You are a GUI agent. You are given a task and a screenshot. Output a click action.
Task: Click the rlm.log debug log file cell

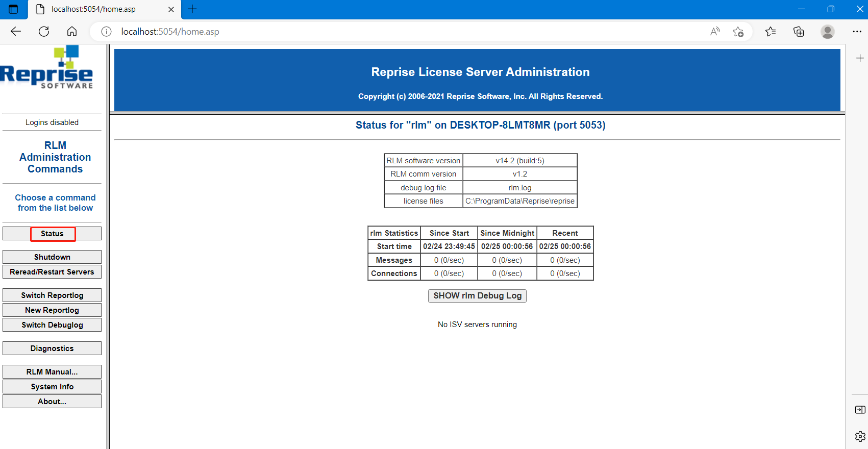pos(520,188)
